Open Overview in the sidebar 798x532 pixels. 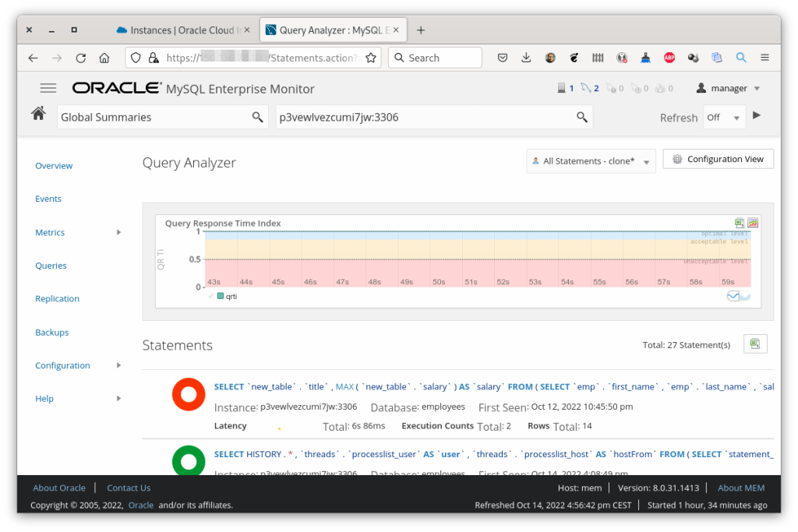pos(54,166)
